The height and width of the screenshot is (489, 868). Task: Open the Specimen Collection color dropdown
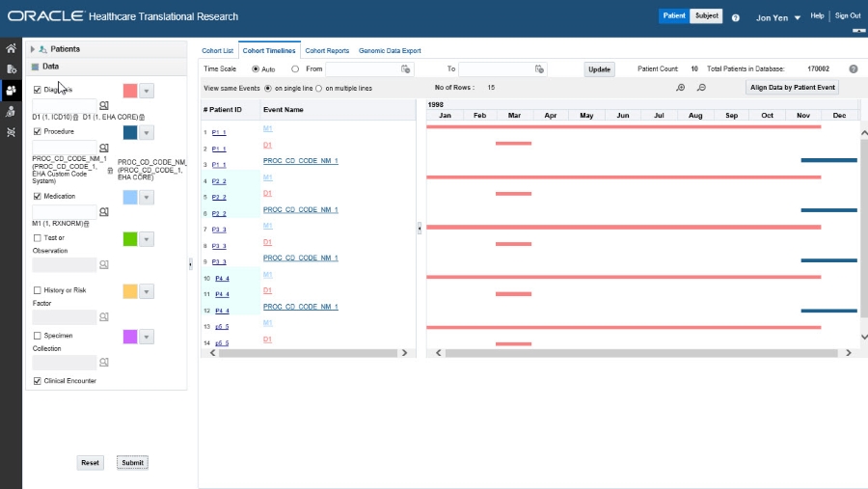[x=147, y=337]
